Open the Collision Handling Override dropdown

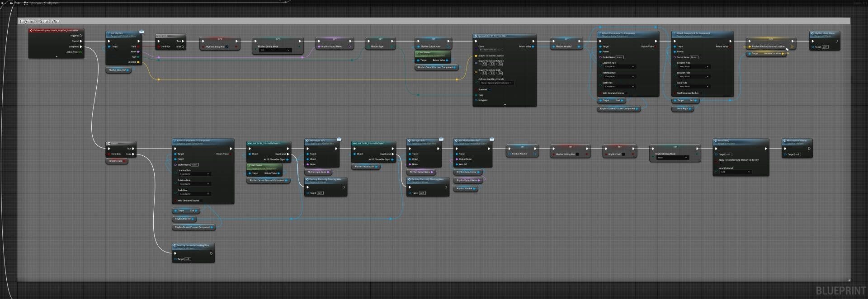(x=496, y=83)
